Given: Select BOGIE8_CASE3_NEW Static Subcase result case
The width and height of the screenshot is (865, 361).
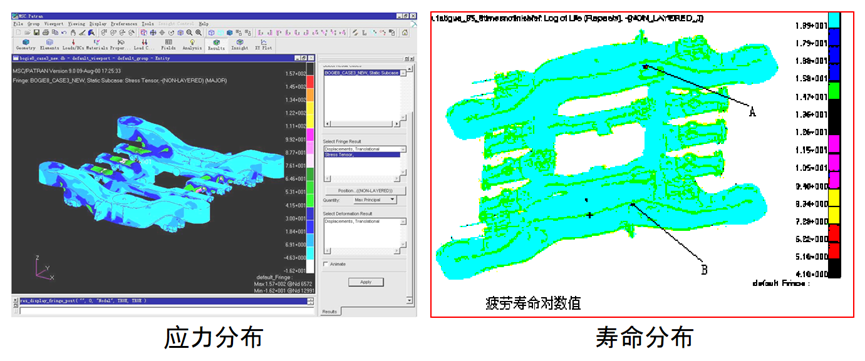Looking at the screenshot, I should (x=362, y=73).
